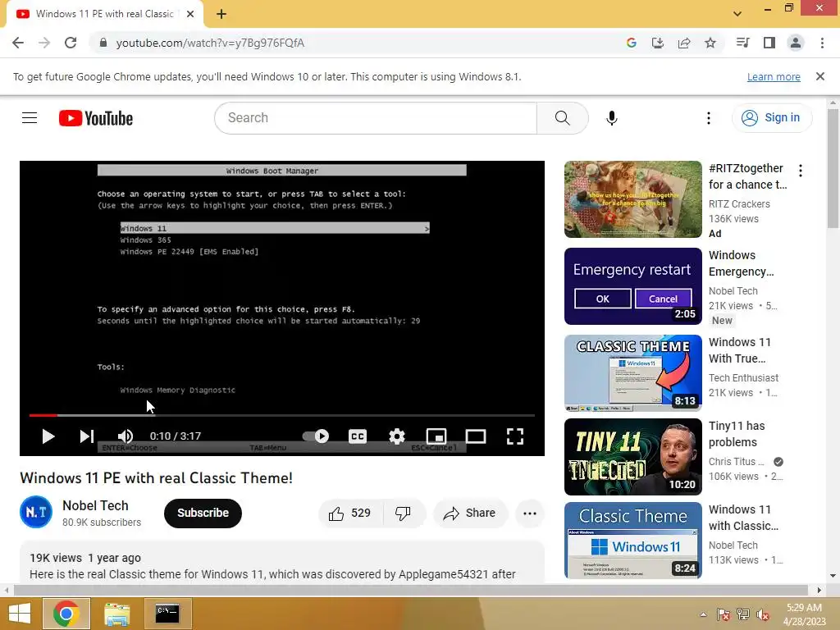Open the Action Center flag icon
Image resolution: width=840 pixels, height=630 pixels.
point(723,614)
